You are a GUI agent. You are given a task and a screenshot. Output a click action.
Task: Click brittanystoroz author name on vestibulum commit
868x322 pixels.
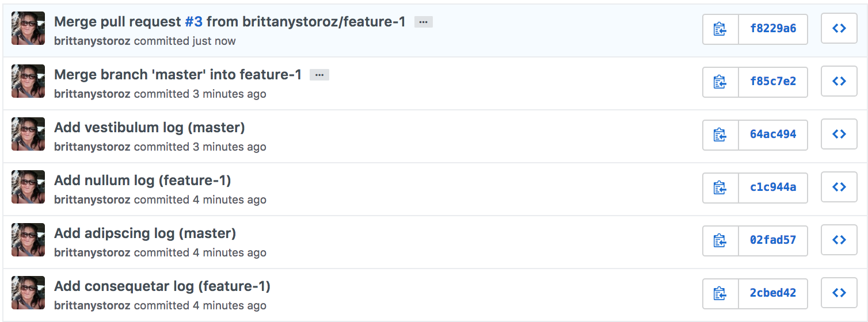point(92,147)
